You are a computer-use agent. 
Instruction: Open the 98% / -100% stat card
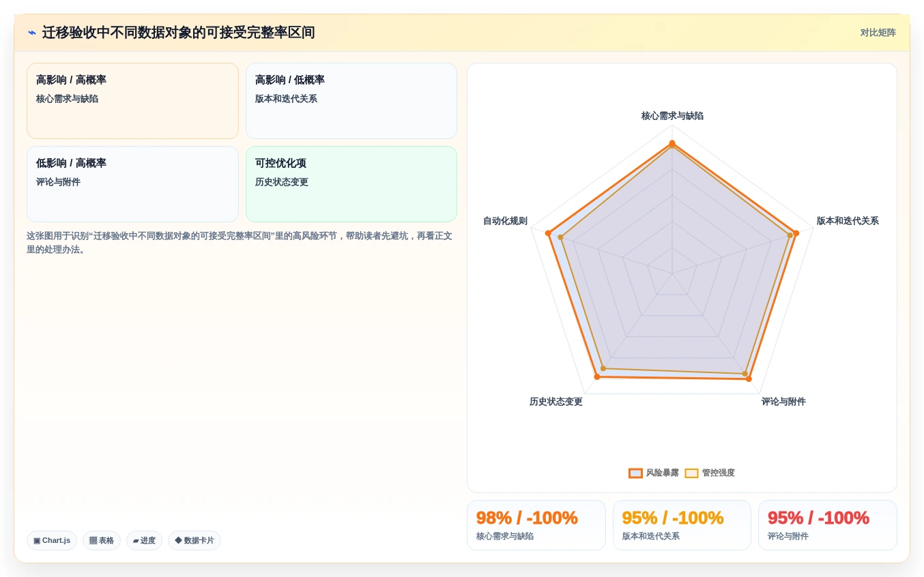click(536, 525)
